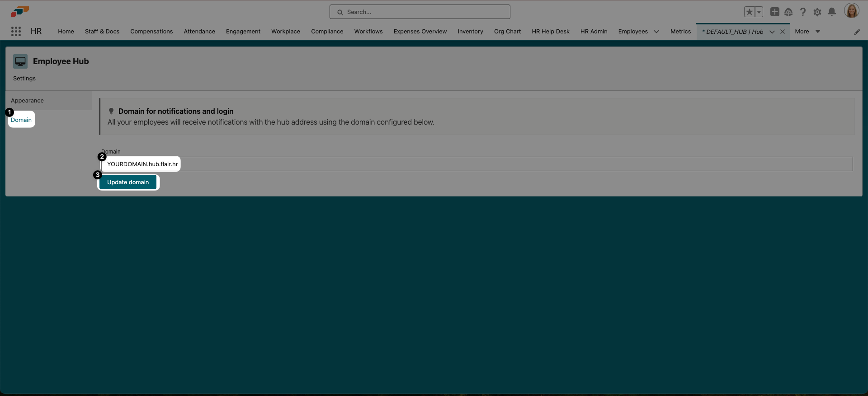The height and width of the screenshot is (396, 868).
Task: Close the DEFAULT_HUB | Hub tab
Action: [783, 32]
